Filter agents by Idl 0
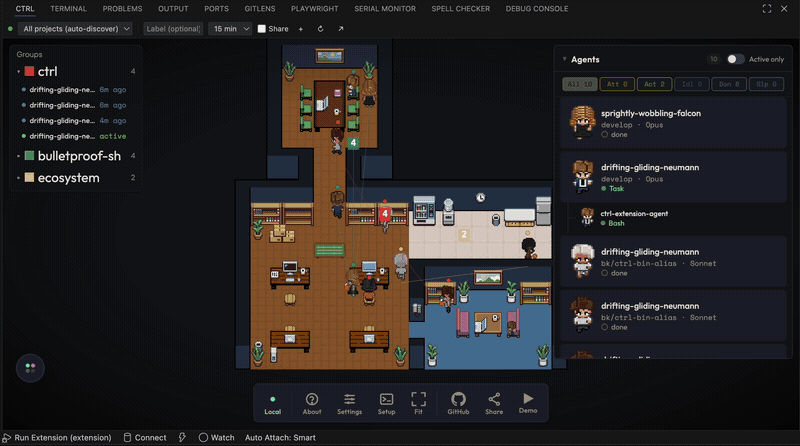The image size is (800, 446). (x=692, y=84)
